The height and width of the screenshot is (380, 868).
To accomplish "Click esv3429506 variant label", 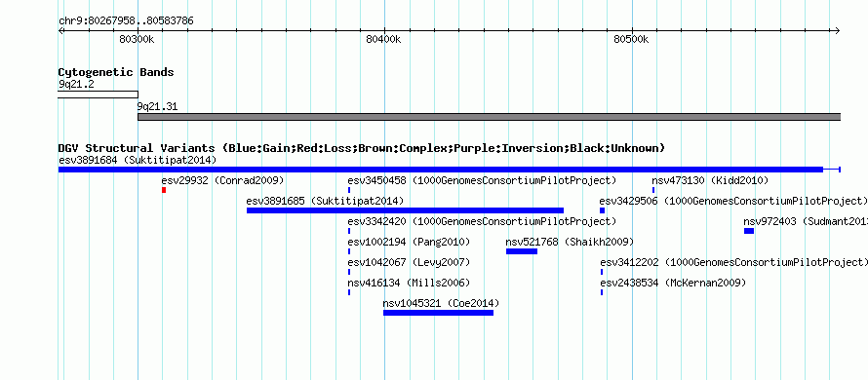I will (x=733, y=202).
